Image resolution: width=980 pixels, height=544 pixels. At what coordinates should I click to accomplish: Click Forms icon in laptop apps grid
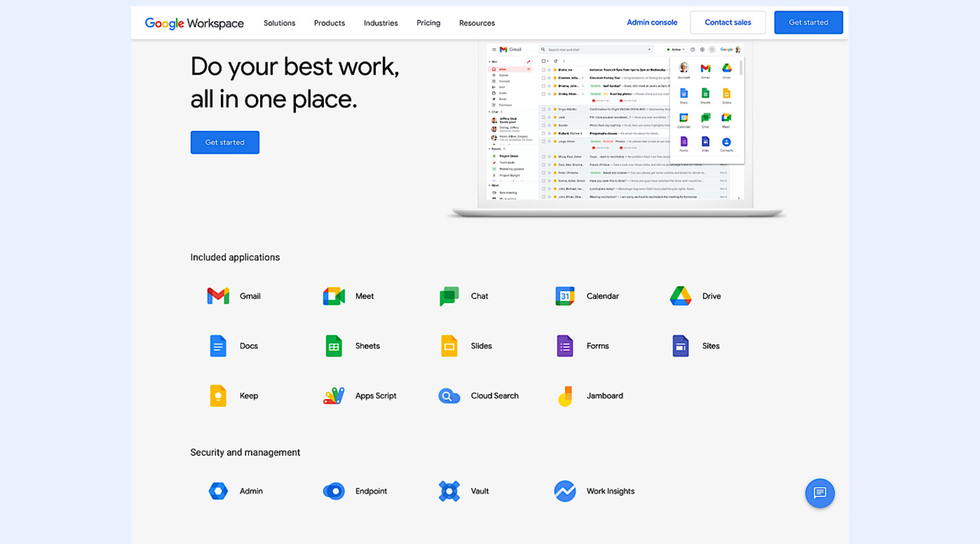[x=684, y=142]
